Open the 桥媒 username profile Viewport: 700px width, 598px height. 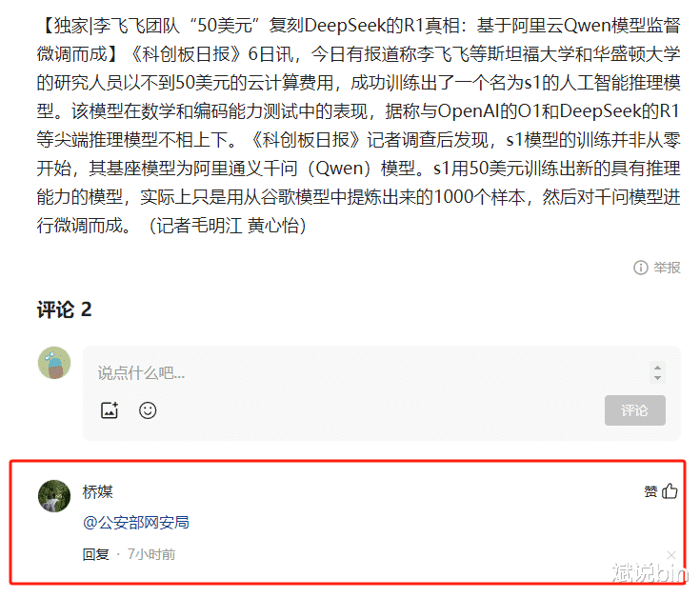click(x=98, y=491)
